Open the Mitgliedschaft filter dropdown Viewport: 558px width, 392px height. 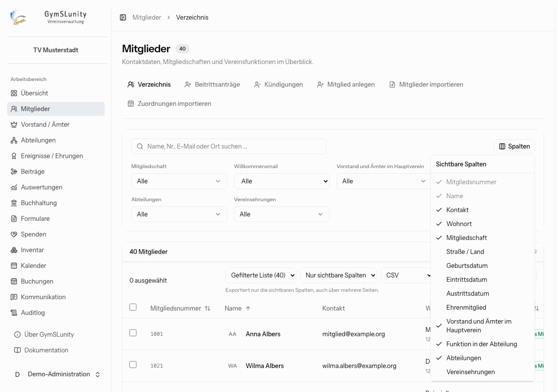coord(179,181)
